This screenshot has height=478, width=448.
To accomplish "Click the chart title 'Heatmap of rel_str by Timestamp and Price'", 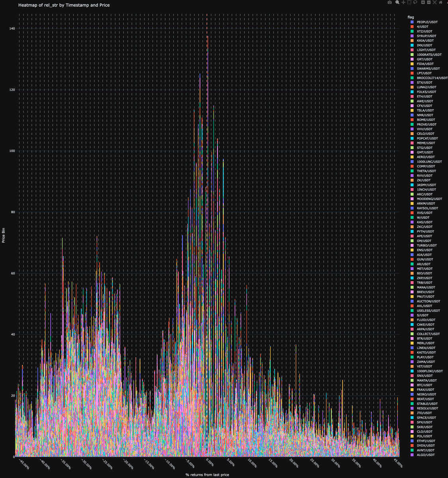I will [x=64, y=5].
